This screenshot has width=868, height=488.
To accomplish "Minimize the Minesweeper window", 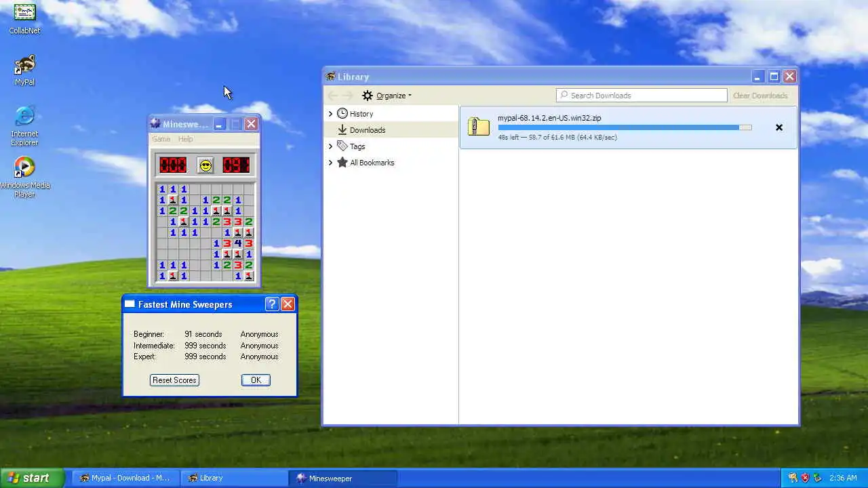I will (x=219, y=124).
